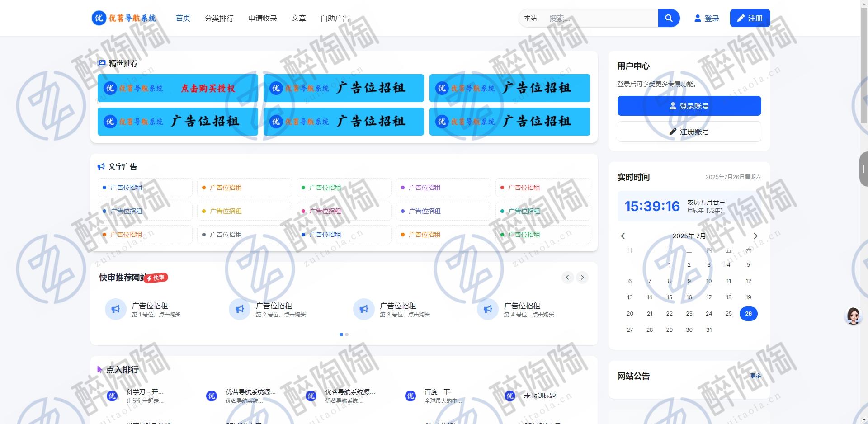The width and height of the screenshot is (868, 424).
Task: Click the 未找到标题 site icon
Action: 510,396
